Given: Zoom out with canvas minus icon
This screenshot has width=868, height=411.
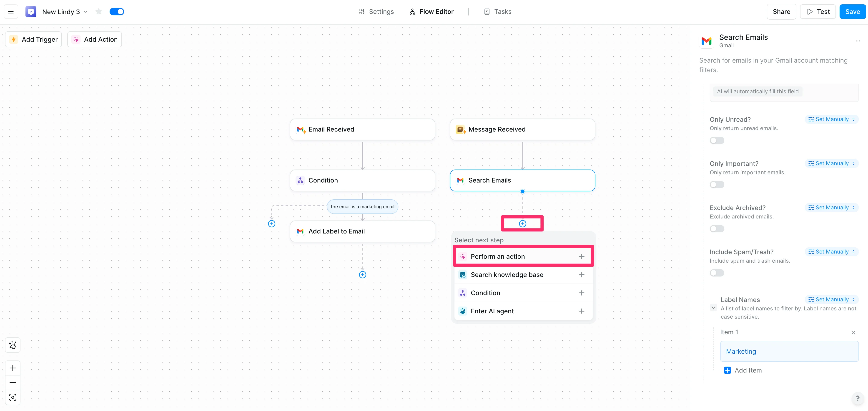Looking at the screenshot, I should click(x=13, y=382).
